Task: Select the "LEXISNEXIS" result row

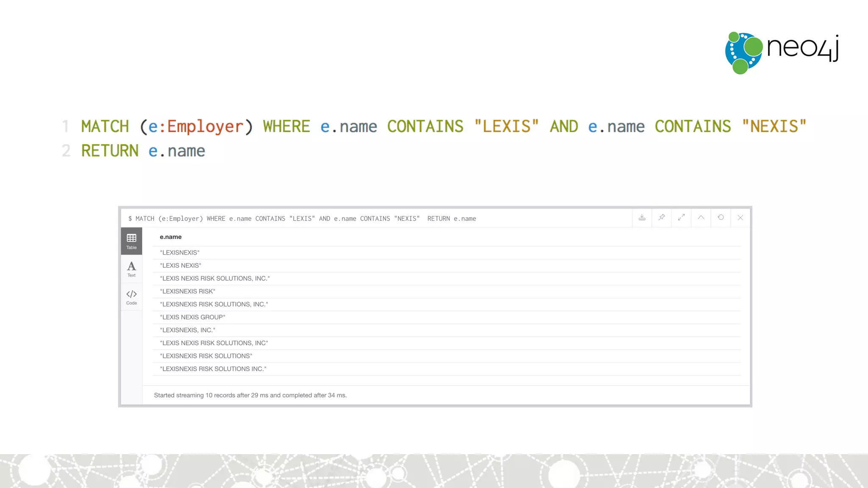Action: tap(180, 252)
